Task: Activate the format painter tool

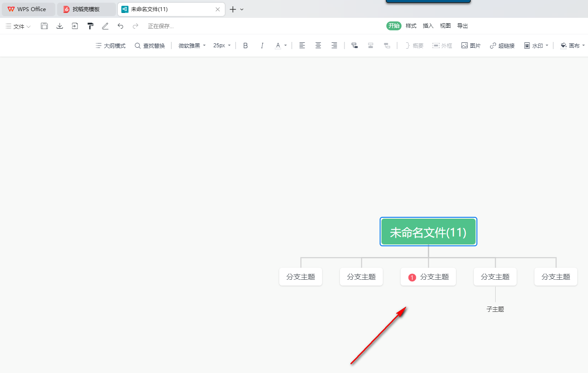Action: pos(91,26)
